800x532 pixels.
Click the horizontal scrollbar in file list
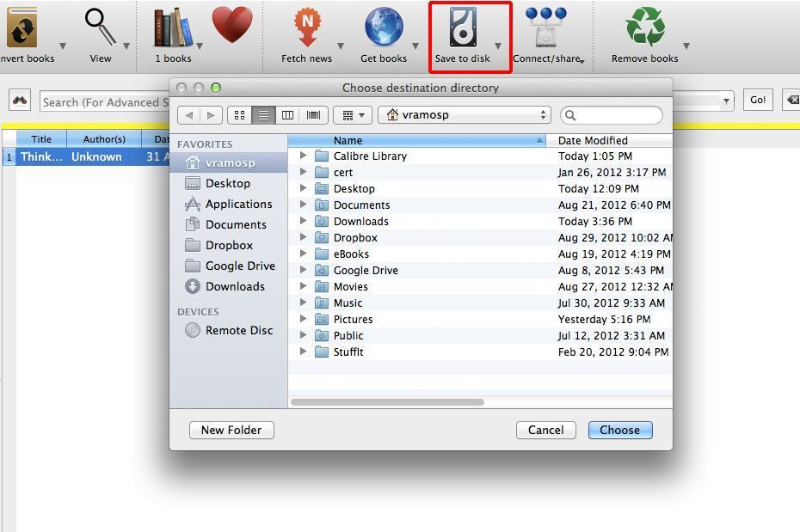pyautogui.click(x=387, y=401)
